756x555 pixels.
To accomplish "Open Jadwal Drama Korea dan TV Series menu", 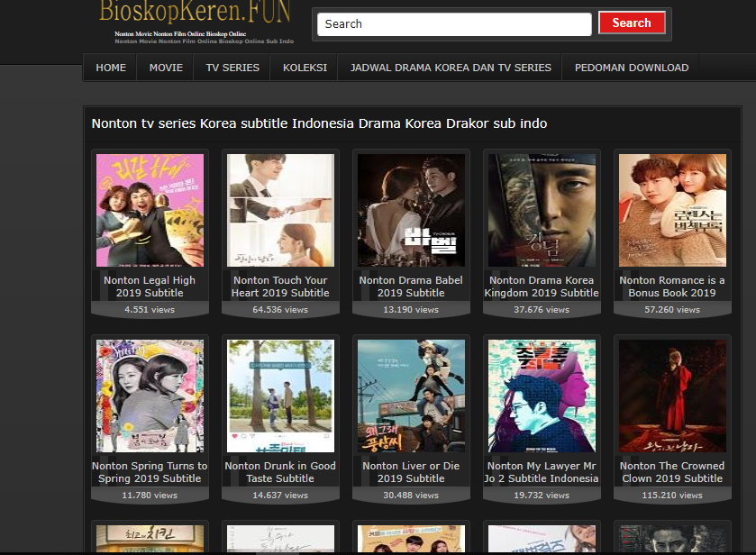I will tap(451, 68).
